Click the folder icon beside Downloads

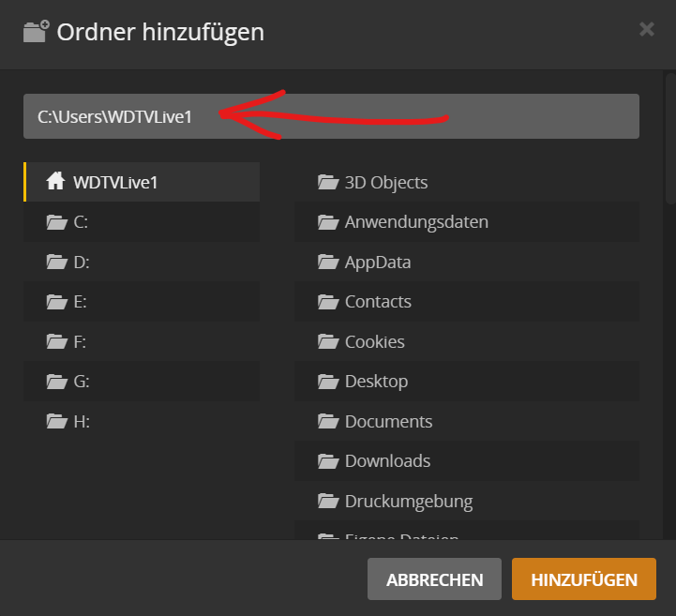327,461
